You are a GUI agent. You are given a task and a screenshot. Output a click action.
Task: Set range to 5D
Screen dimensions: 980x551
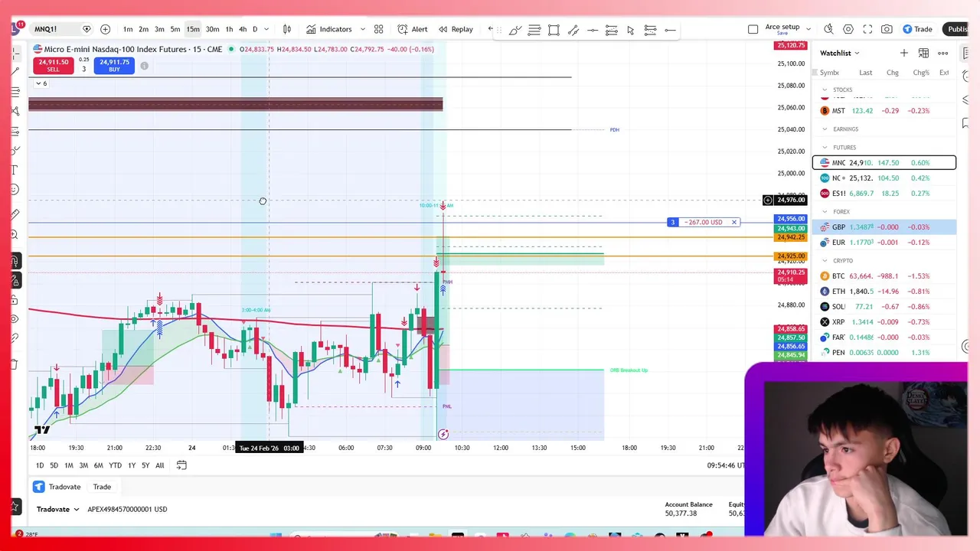coord(54,465)
